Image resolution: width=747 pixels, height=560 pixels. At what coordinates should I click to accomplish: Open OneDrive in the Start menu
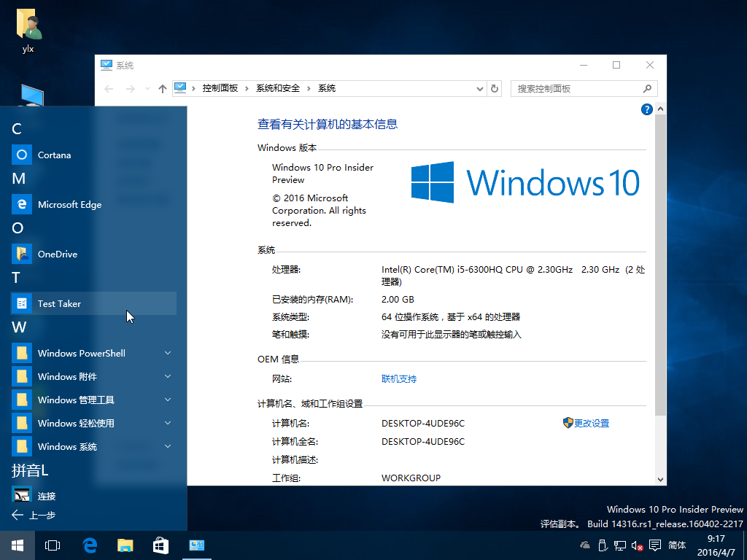(57, 254)
